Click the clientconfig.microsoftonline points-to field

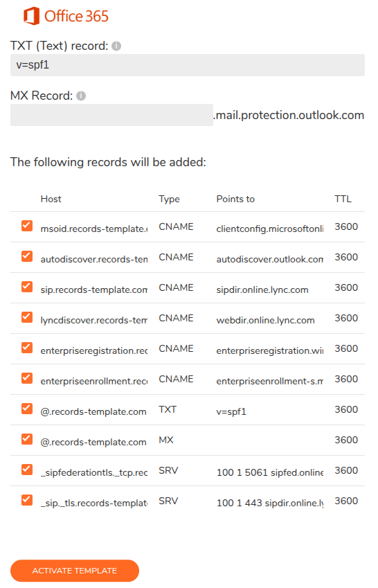click(269, 229)
